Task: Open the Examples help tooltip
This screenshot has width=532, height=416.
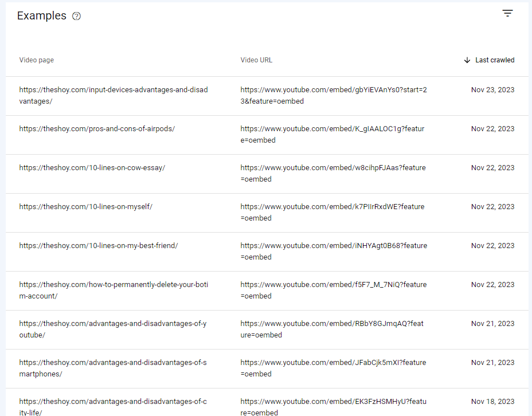Action: point(76,16)
